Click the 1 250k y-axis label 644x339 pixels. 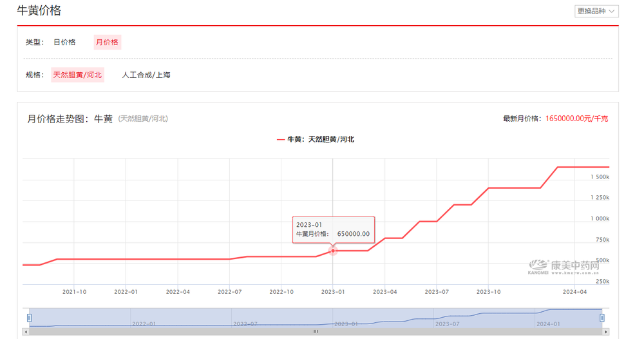tap(600, 198)
